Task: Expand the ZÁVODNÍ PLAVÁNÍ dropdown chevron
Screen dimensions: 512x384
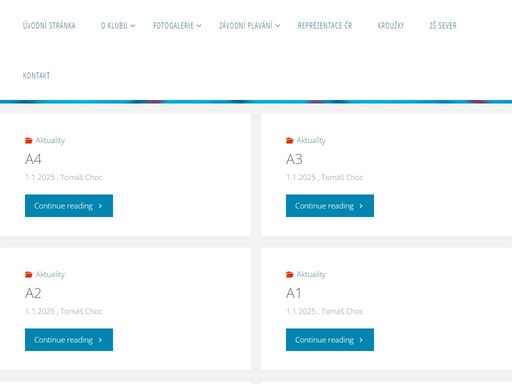Action: click(x=278, y=26)
